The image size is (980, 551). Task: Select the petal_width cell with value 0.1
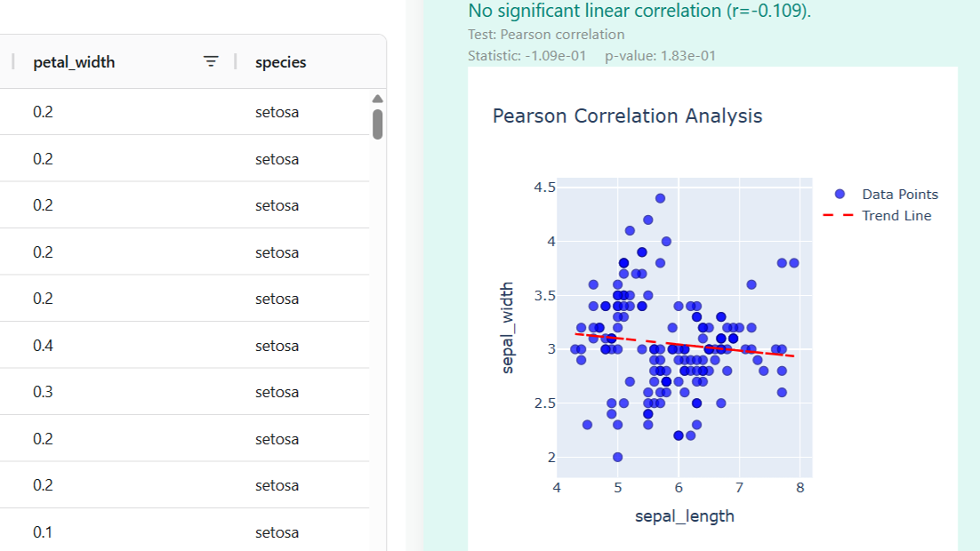pos(43,532)
